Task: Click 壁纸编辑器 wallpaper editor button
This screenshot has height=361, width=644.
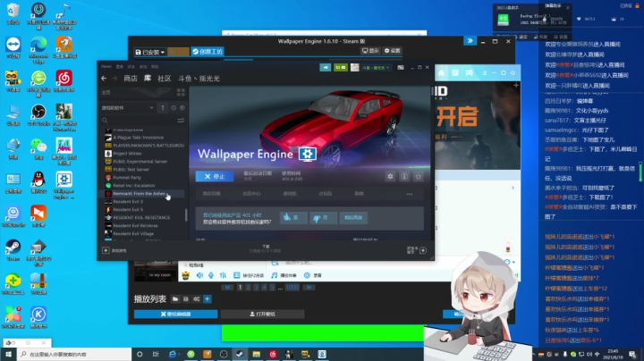Action: [175, 314]
